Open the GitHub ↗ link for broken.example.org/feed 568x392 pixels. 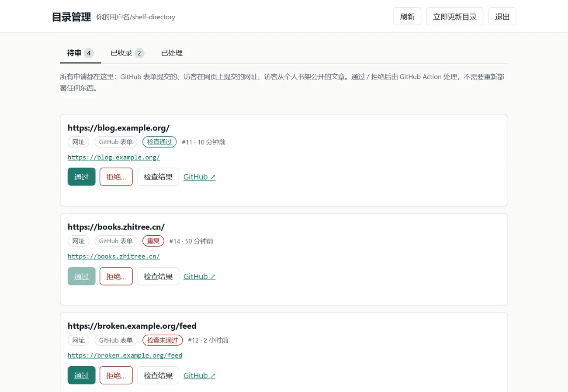tap(199, 375)
